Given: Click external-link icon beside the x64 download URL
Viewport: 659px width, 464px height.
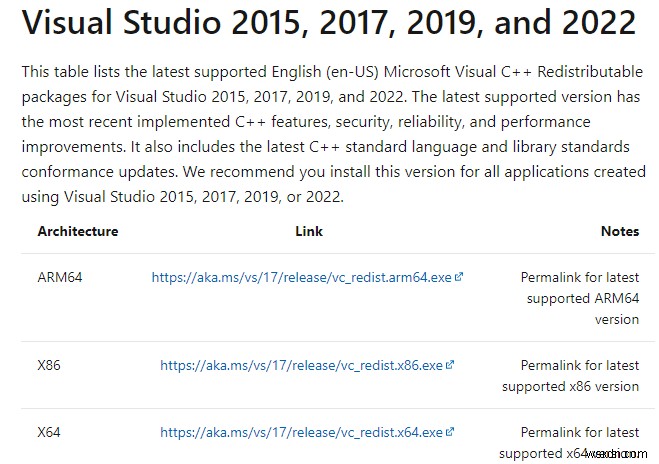Looking at the screenshot, I should point(451,432).
